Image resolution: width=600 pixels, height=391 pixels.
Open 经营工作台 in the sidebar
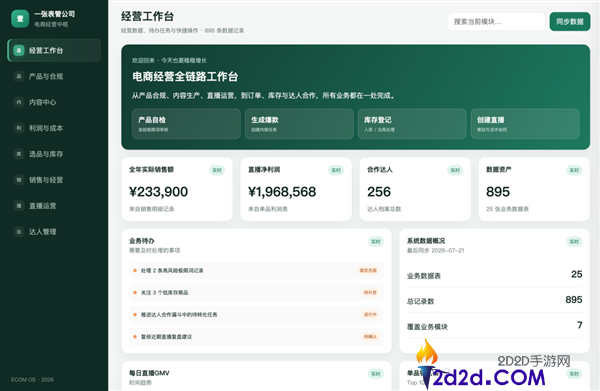(54, 51)
